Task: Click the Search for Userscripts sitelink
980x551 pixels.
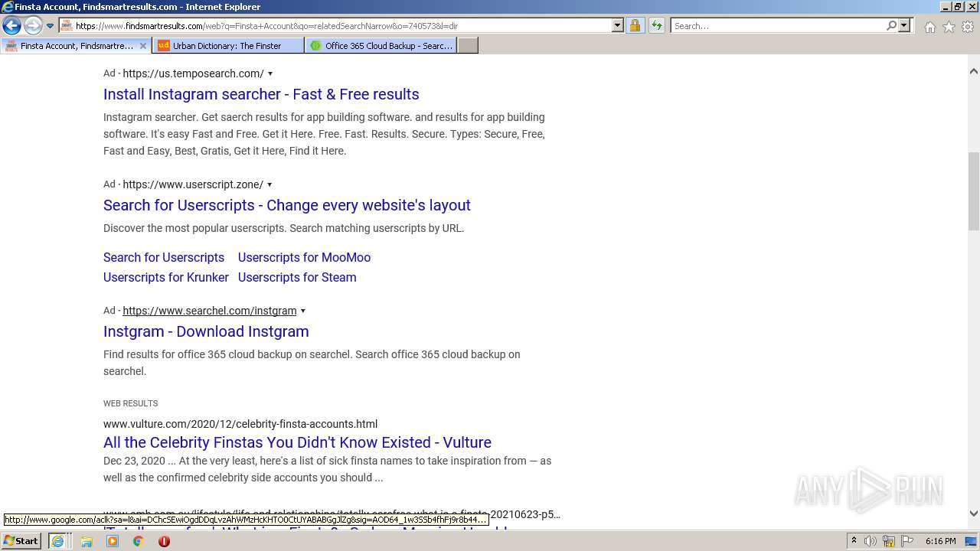Action: click(x=164, y=257)
